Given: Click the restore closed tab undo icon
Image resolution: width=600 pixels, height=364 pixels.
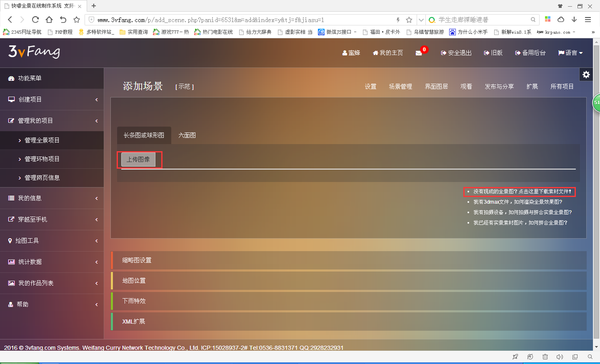Looking at the screenshot, I should [x=63, y=20].
